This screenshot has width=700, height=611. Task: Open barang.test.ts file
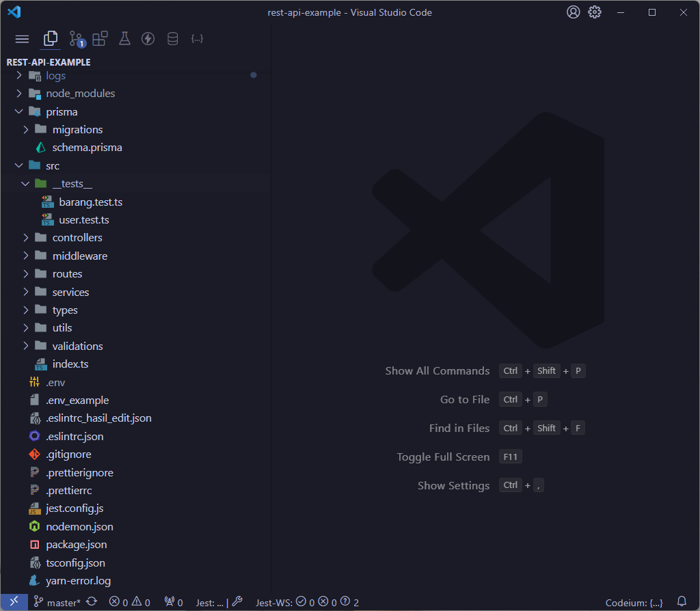[135, 202]
